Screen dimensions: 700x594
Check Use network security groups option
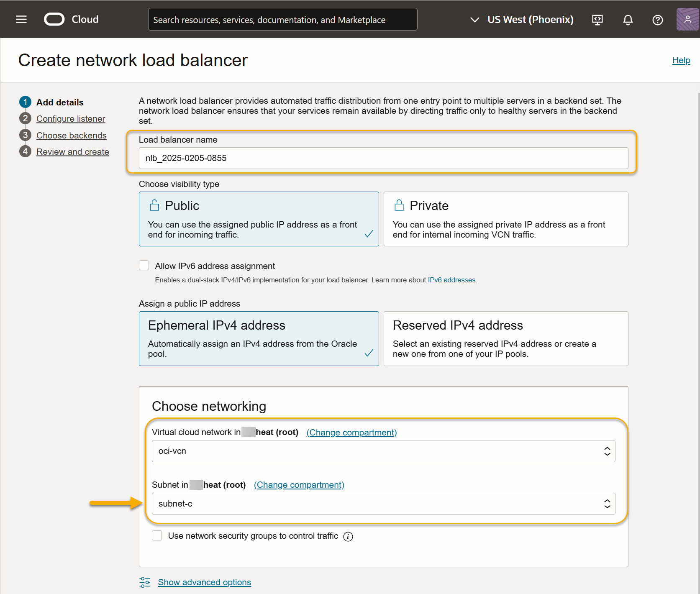157,536
